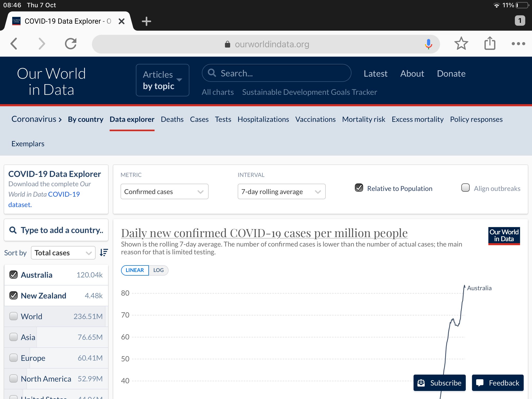The width and height of the screenshot is (532, 399).
Task: Open the Exemplars tab
Action: pyautogui.click(x=28, y=144)
